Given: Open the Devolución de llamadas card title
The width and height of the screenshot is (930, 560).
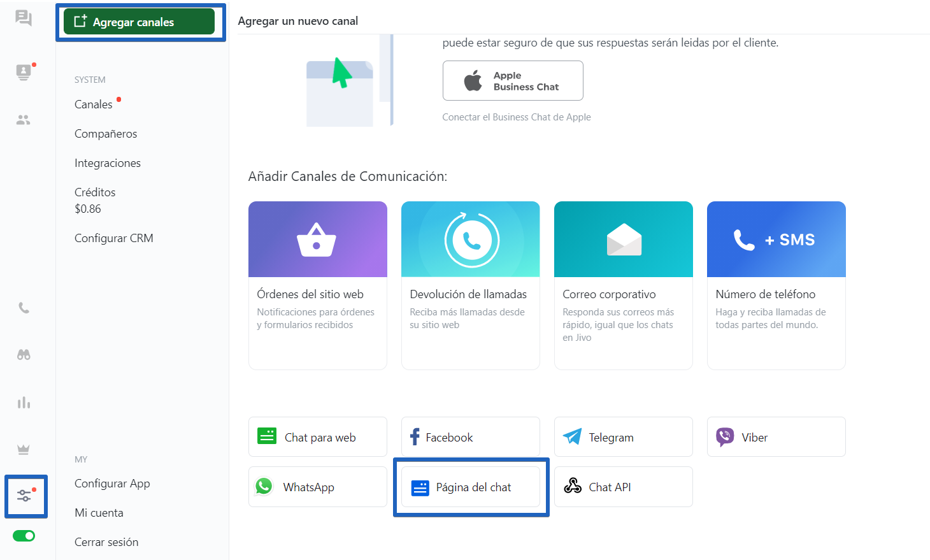Looking at the screenshot, I should pyautogui.click(x=468, y=294).
